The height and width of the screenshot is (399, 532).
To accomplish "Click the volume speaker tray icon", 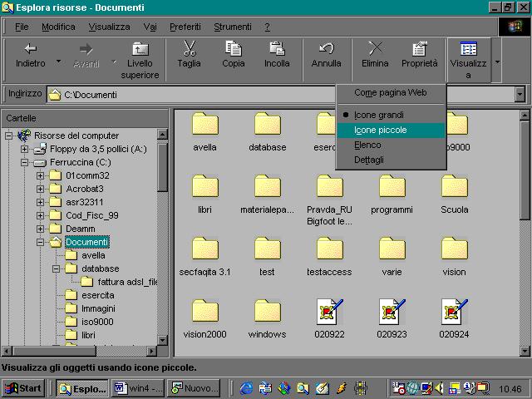I will click(x=440, y=388).
